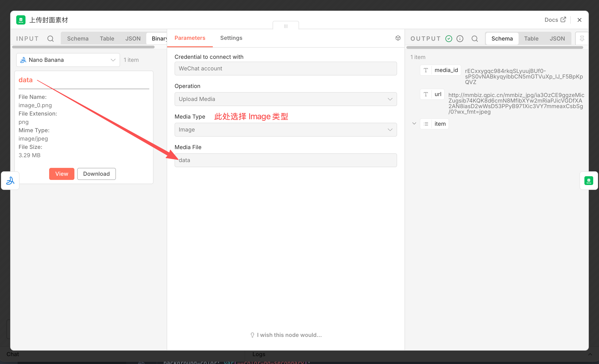
Task: Open the previous Nano Banana node icon
Action: click(x=10, y=181)
